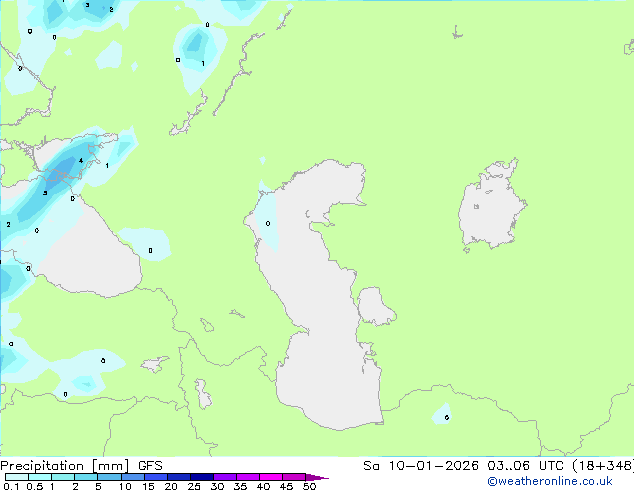Select the 2–5 mm legend color
The height and width of the screenshot is (490, 634).
(x=86, y=477)
